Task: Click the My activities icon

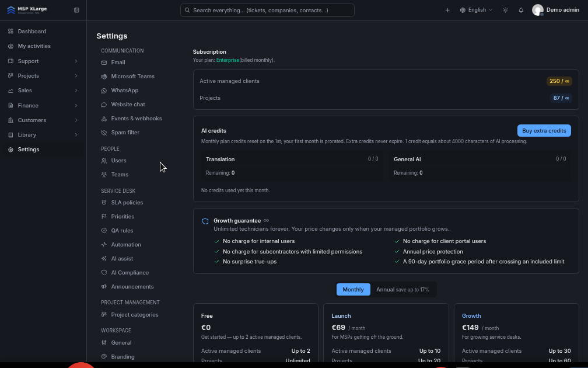Action: pyautogui.click(x=10, y=46)
